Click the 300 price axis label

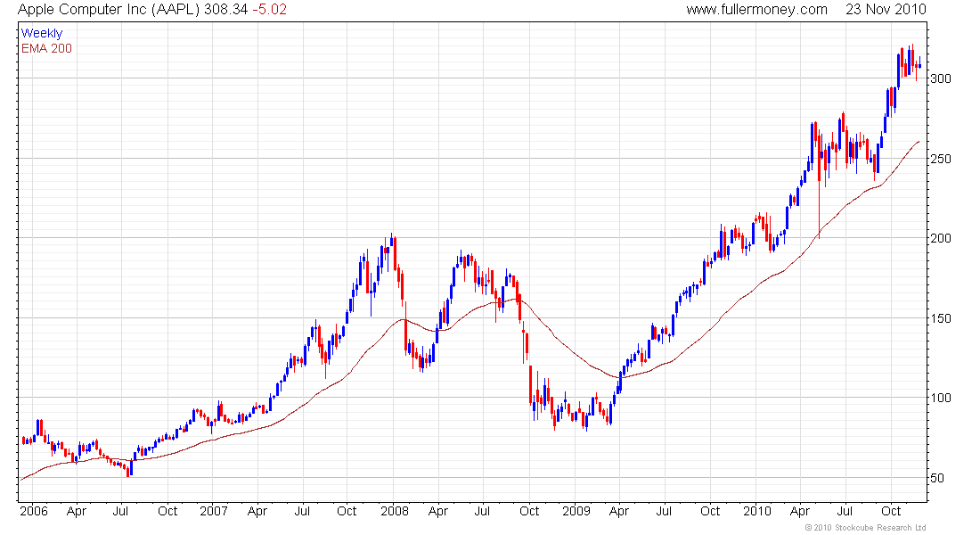coord(941,78)
